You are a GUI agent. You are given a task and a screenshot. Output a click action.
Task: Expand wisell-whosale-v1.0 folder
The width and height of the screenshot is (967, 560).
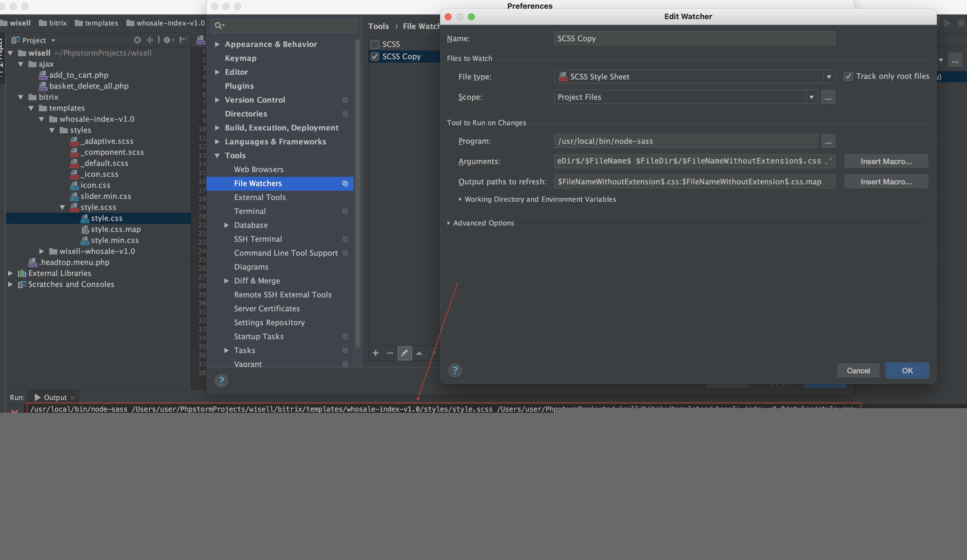coord(41,251)
